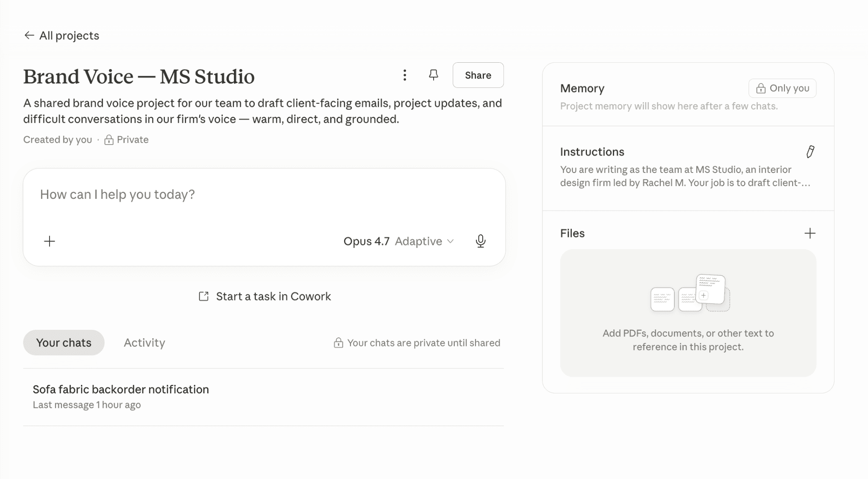Viewport: 868px width, 479px height.
Task: Click the Cowork external link icon
Action: point(204,296)
